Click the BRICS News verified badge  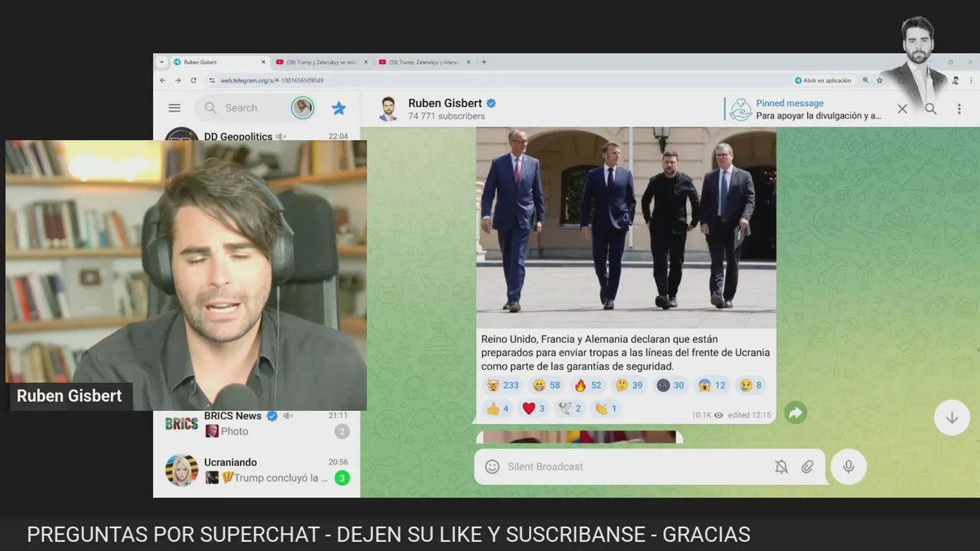click(272, 416)
